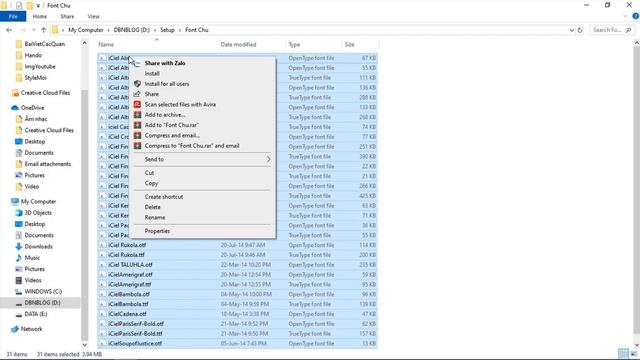Select OneDrive in the navigation pane
The image size is (640, 360).
coord(32,108)
